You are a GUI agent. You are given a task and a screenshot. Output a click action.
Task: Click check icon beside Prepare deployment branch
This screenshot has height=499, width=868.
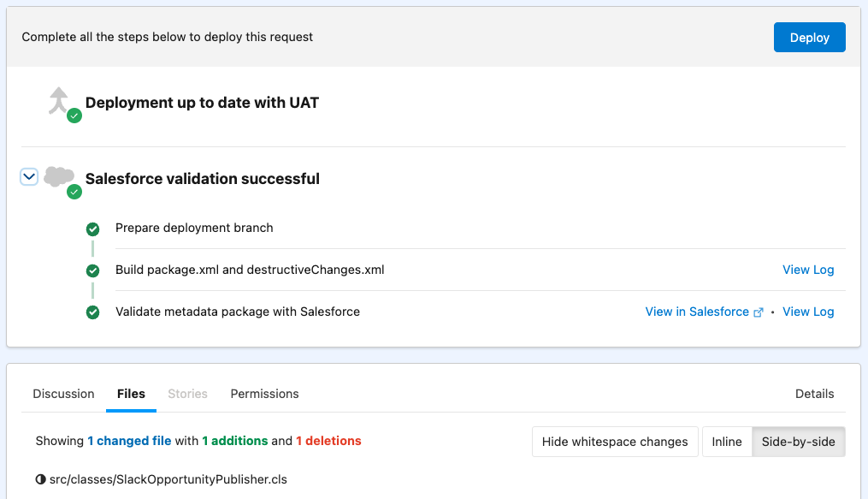click(92, 229)
